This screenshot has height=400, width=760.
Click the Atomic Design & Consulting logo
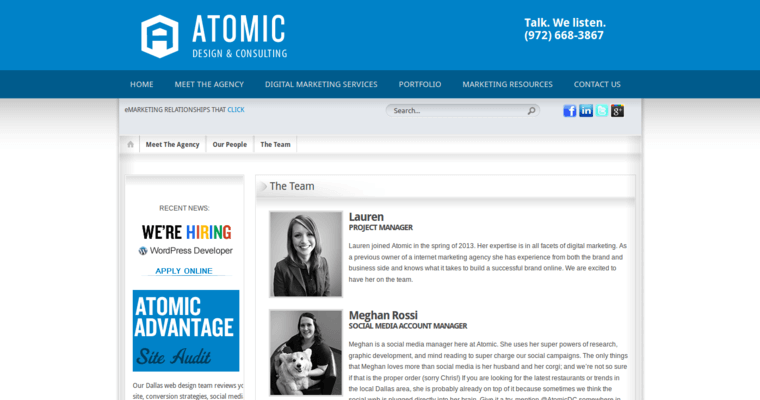tap(213, 36)
